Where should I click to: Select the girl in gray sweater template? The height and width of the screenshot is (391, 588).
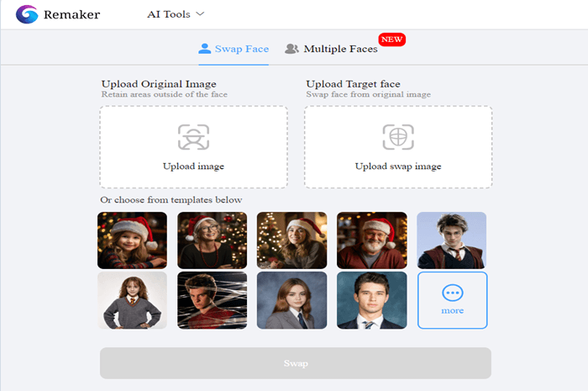point(133,300)
